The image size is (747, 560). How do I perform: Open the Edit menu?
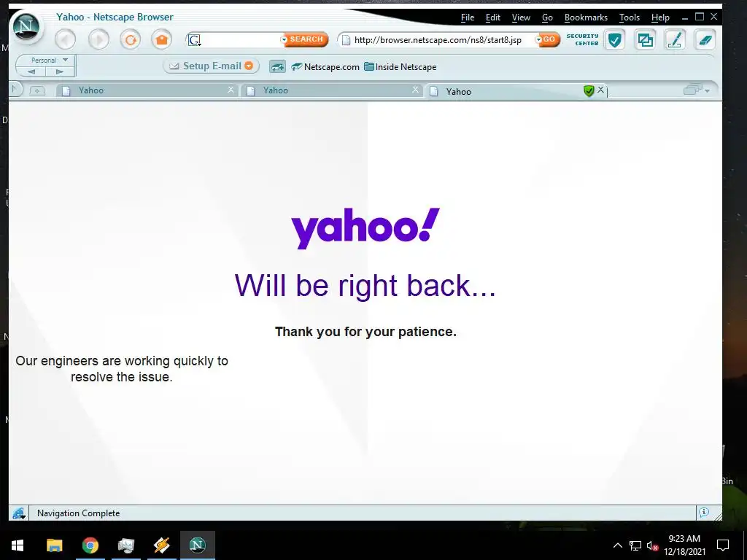point(493,17)
